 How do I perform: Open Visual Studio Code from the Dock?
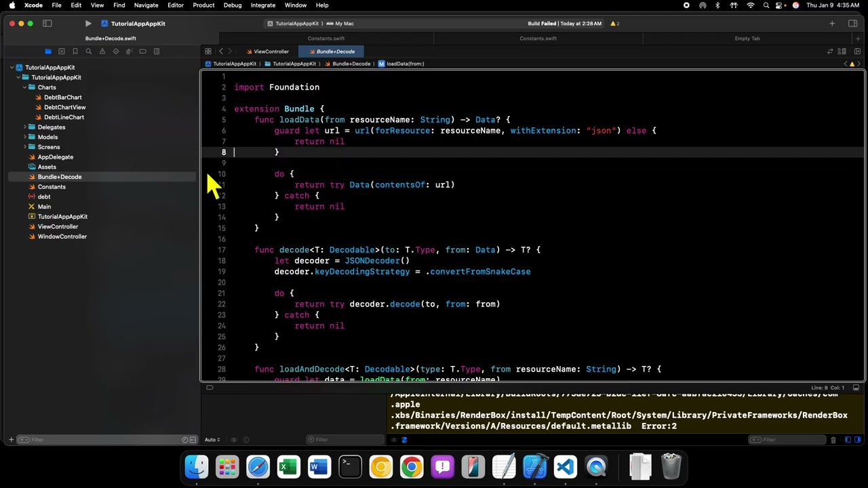coord(566,467)
